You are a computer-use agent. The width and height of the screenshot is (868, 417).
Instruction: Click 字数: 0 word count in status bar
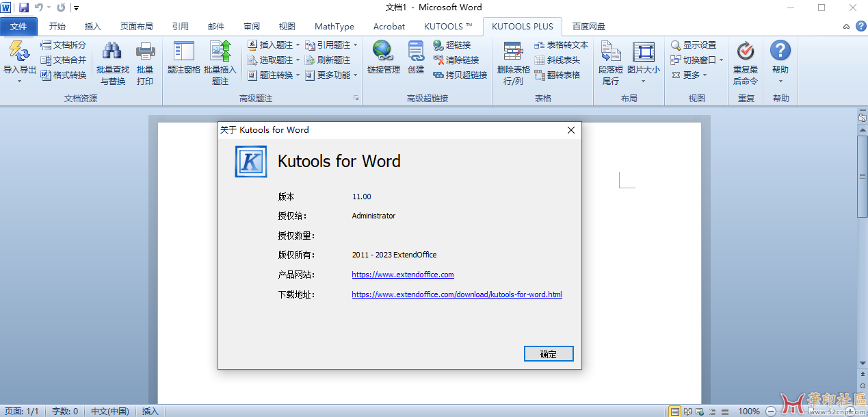coord(65,412)
